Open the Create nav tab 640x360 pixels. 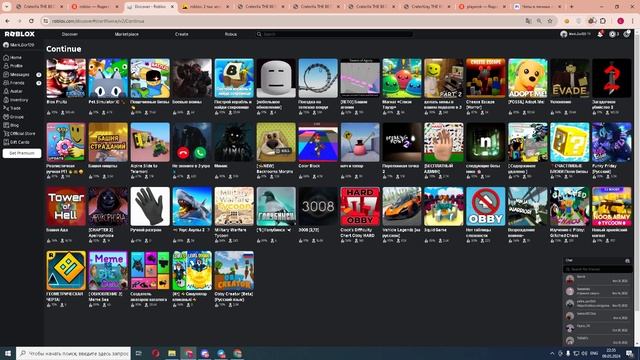coord(182,34)
